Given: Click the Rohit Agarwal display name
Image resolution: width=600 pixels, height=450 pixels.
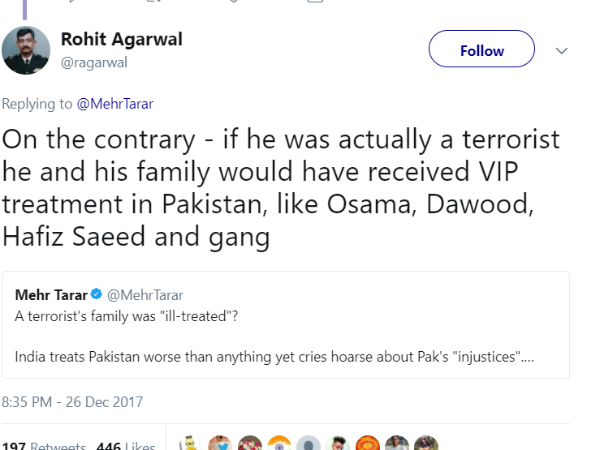Looking at the screenshot, I should tap(123, 39).
